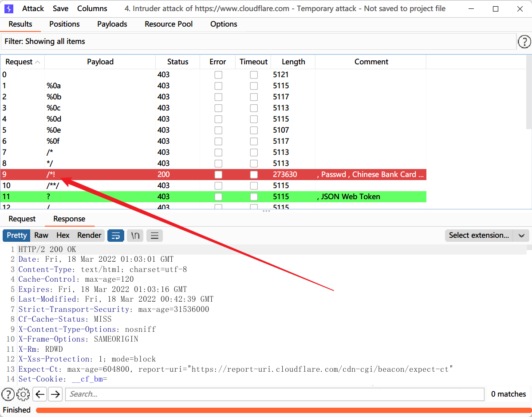Click the Finished status label
Viewport: 532px width, 417px height.
click(x=16, y=410)
